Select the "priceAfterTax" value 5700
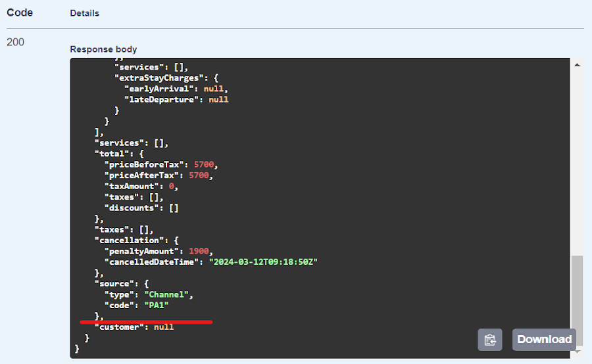The width and height of the screenshot is (592, 364). point(199,175)
